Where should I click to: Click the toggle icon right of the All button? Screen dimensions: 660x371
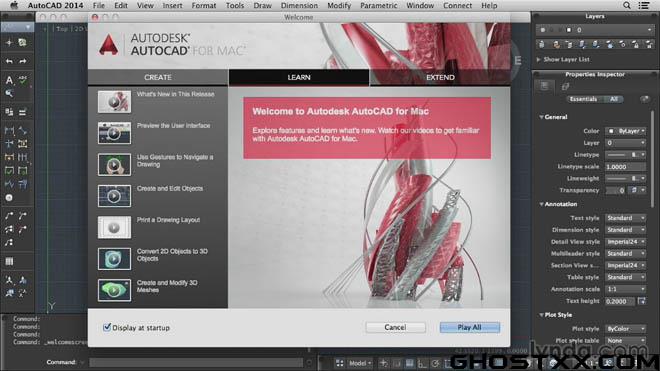[x=644, y=99]
